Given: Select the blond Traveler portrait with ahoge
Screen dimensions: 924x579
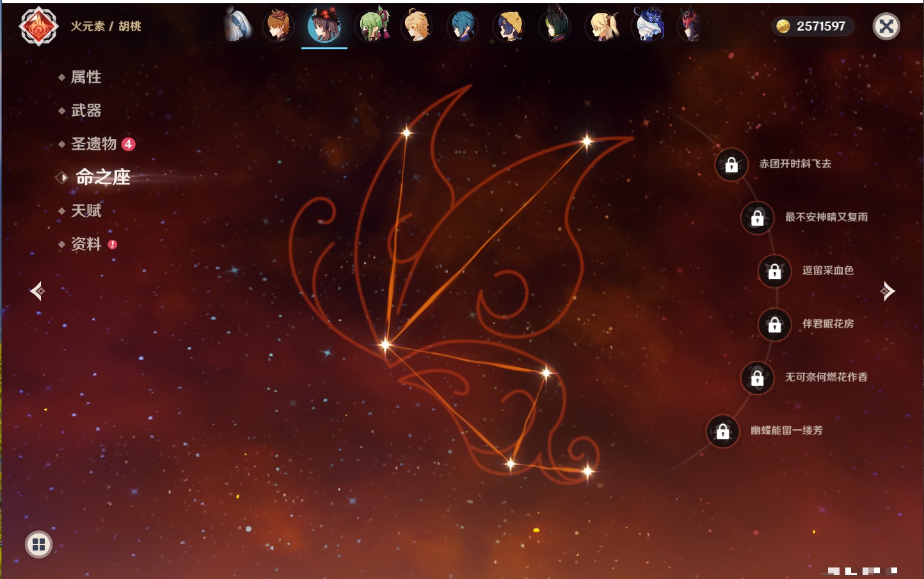Looking at the screenshot, I should (417, 26).
